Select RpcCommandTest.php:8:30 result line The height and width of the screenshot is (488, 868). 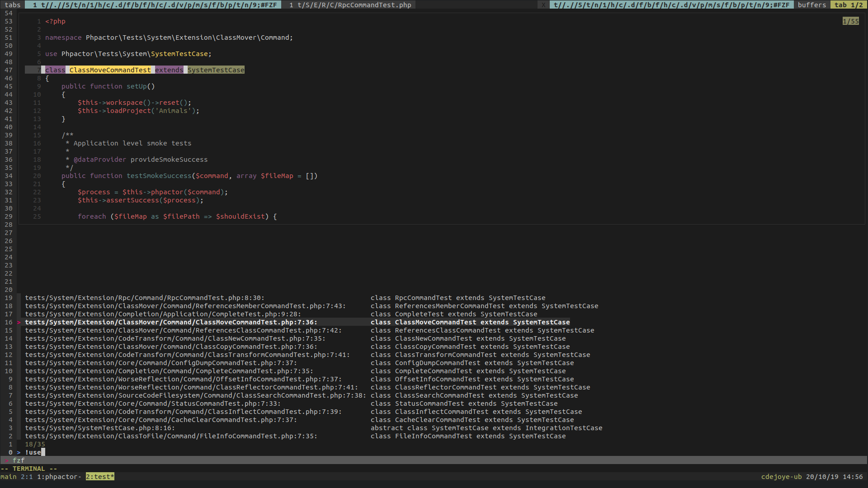[x=145, y=298]
